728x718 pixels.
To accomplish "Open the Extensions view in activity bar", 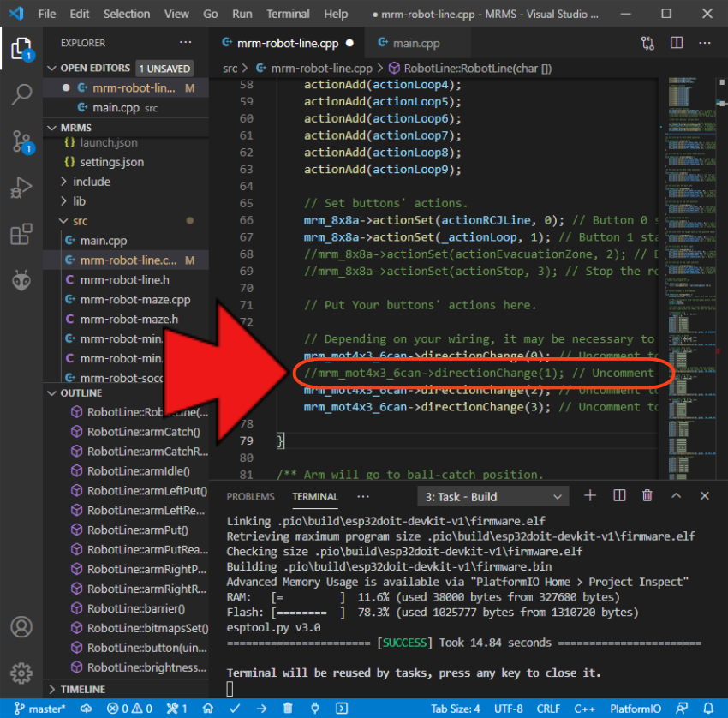I will pos(21,234).
